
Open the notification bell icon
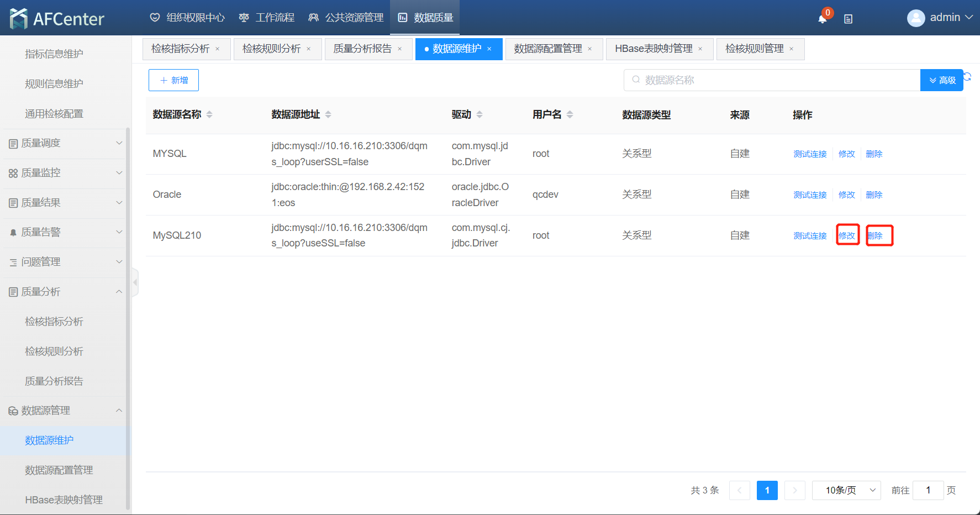click(x=822, y=19)
